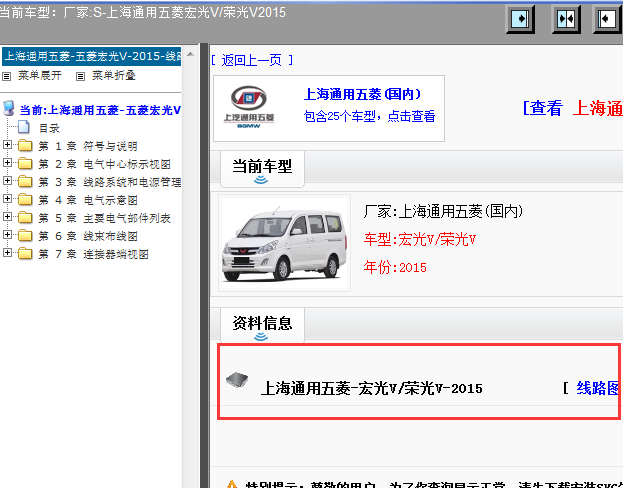Click the tree panel scroll-up arrow

190,54
